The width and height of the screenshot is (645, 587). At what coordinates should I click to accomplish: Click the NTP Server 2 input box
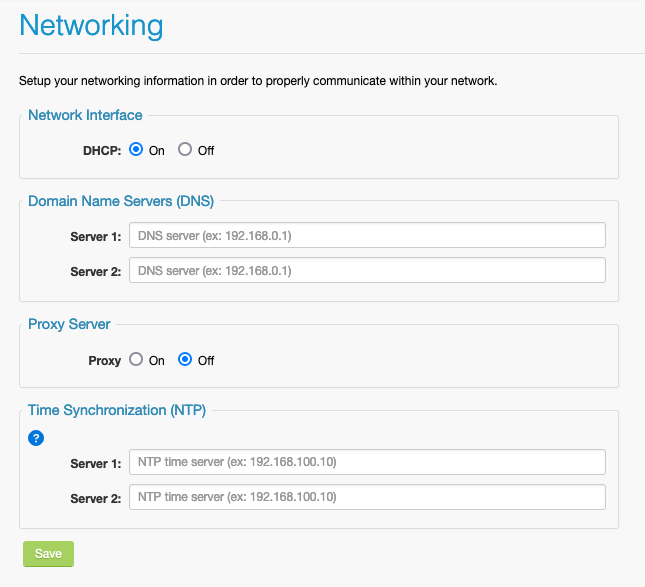tap(367, 497)
